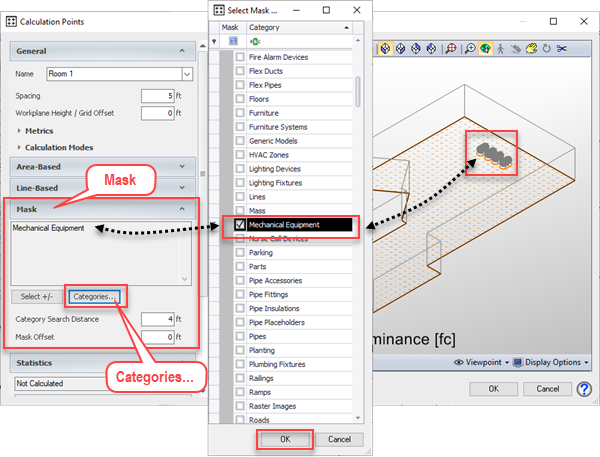Enable the Lighting Fixtures checkbox
The image size is (600, 457).
[239, 183]
